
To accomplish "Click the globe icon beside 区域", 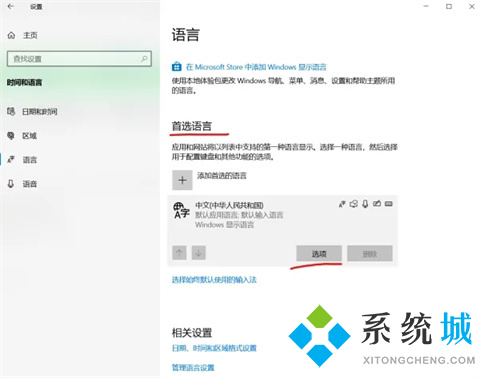I will (11, 135).
